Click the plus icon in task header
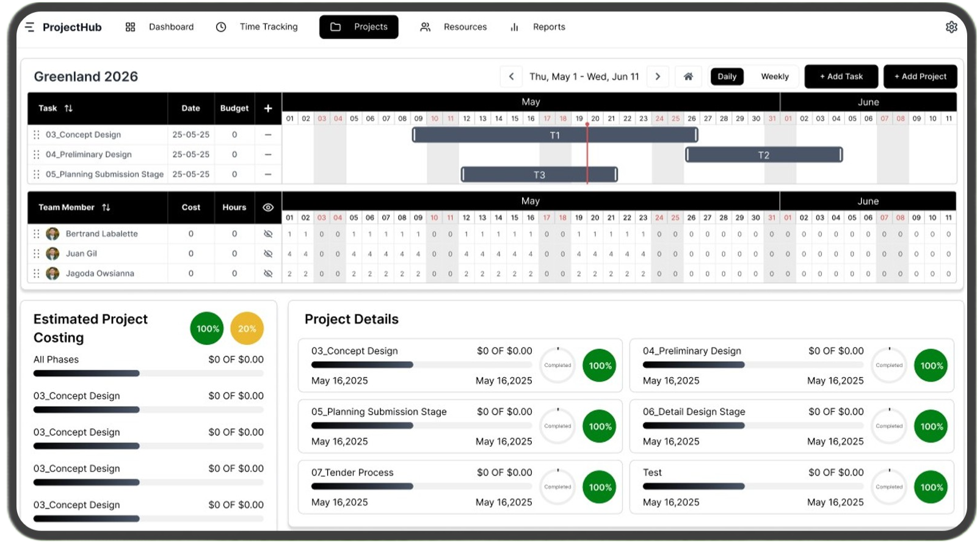Viewport: 980px width, 542px height. (267, 108)
